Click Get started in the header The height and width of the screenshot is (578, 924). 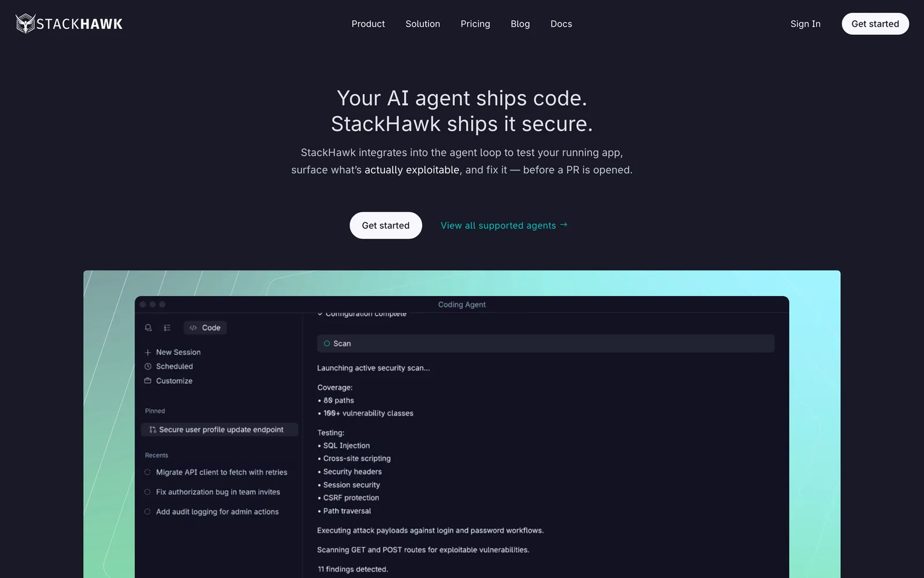(x=875, y=24)
